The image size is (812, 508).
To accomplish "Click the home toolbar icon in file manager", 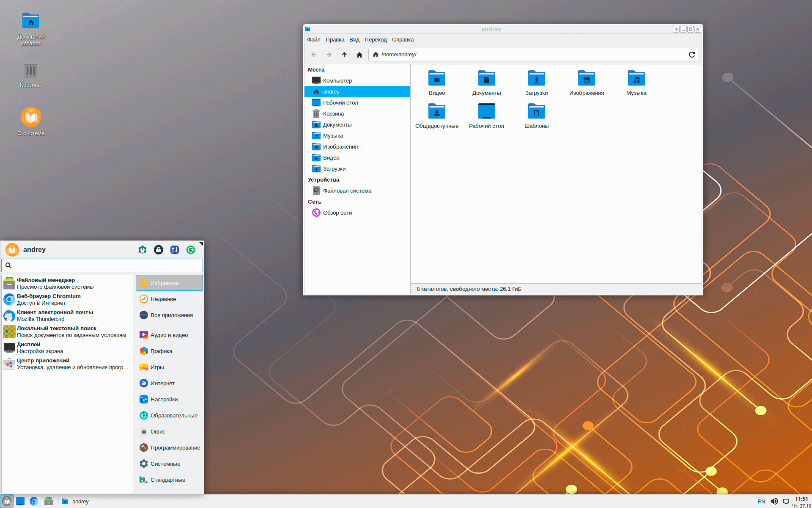I will pyautogui.click(x=359, y=55).
